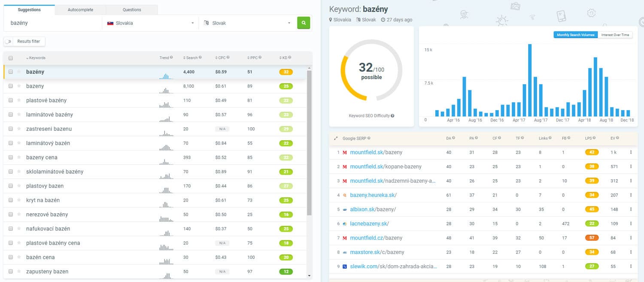Screen dimensions: 644x282
Task: Select Interest Over Time chart tab
Action: (615, 35)
